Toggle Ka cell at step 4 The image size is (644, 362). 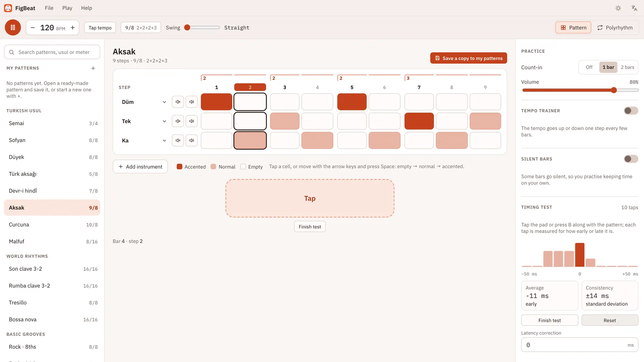(x=317, y=140)
